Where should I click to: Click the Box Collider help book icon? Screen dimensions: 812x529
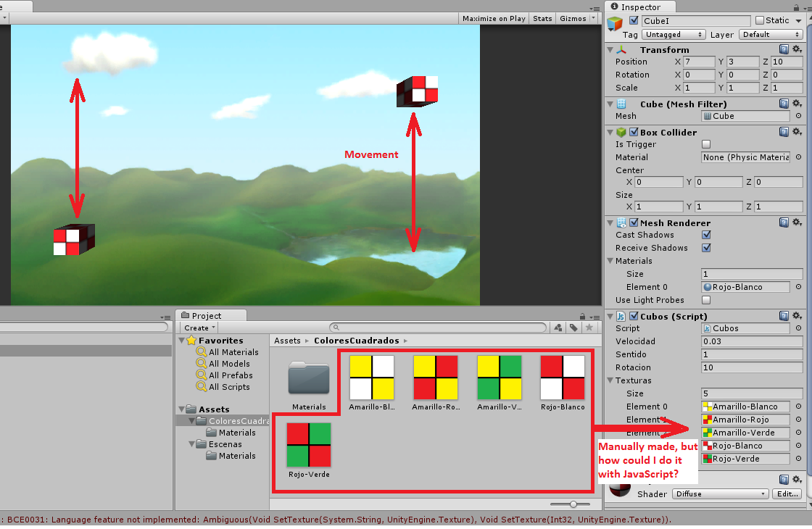click(x=784, y=132)
